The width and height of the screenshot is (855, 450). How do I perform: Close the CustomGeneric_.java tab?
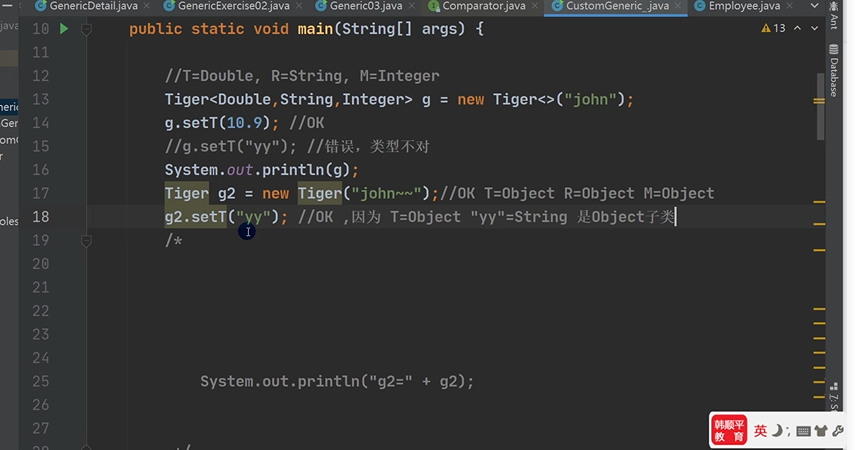tap(678, 6)
